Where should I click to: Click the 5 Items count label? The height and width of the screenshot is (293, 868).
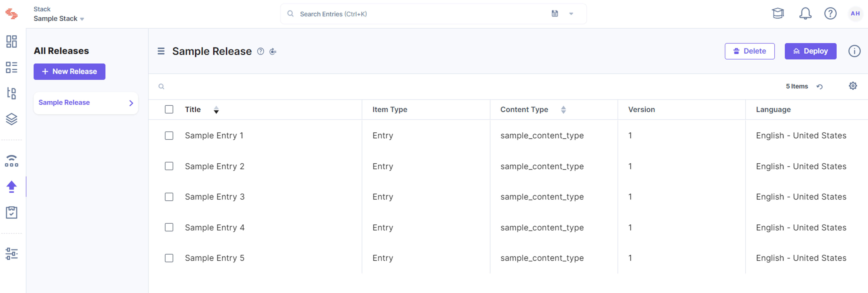tap(797, 86)
